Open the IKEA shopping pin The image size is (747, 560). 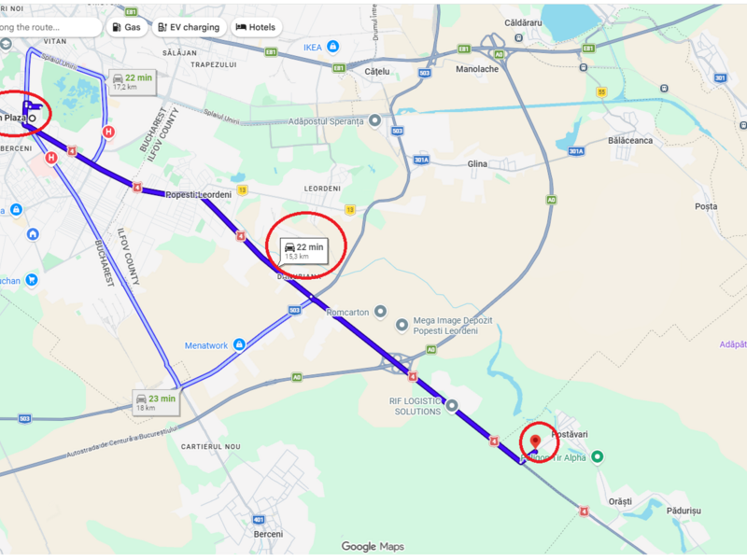click(x=333, y=47)
